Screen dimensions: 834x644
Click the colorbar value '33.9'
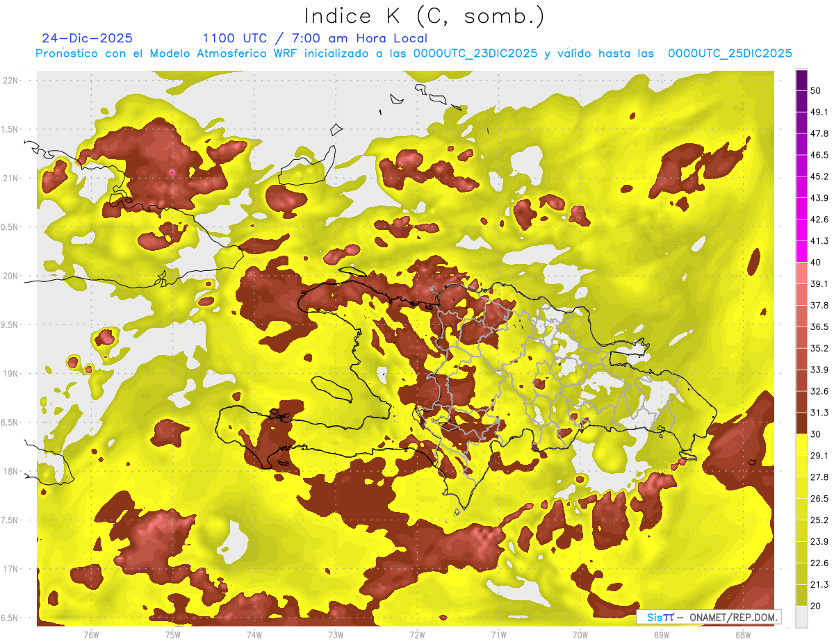819,370
